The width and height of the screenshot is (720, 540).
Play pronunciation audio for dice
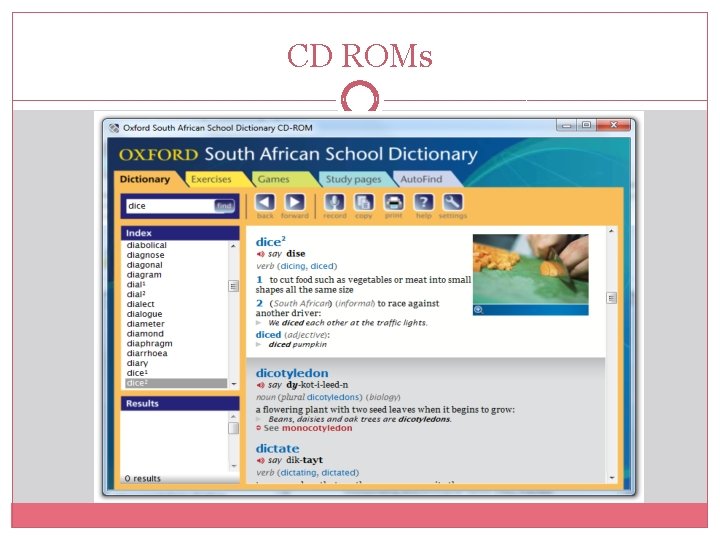260,254
